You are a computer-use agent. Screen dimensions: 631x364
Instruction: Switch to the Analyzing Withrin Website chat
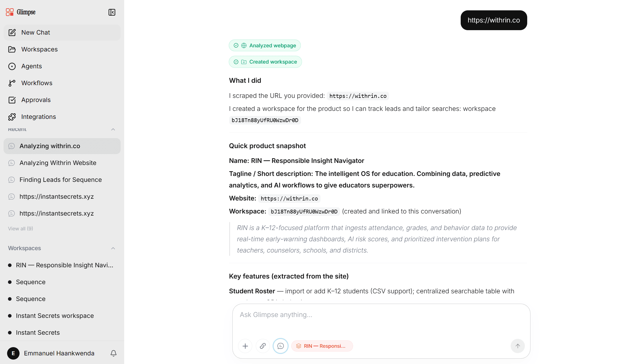click(58, 163)
